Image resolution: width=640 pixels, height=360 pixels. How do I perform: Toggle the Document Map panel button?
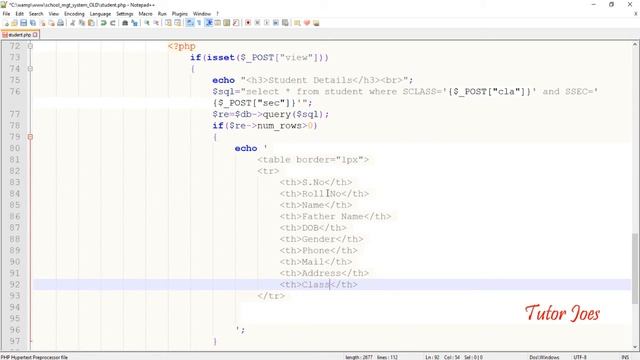pos(227,23)
